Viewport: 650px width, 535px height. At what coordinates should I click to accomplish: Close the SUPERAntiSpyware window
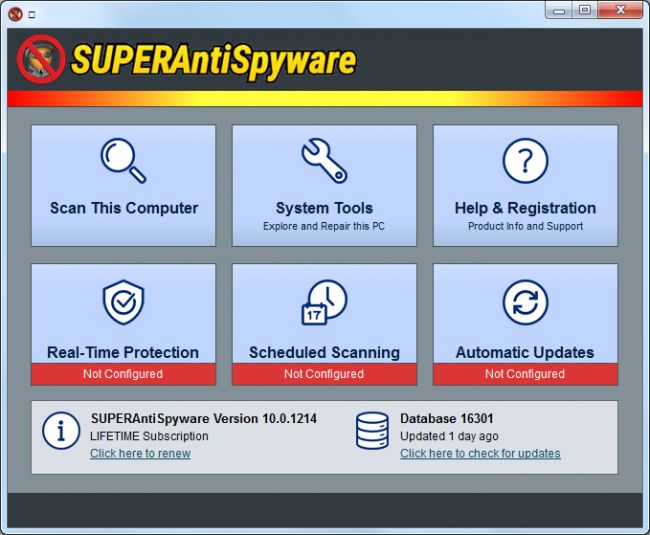point(620,10)
